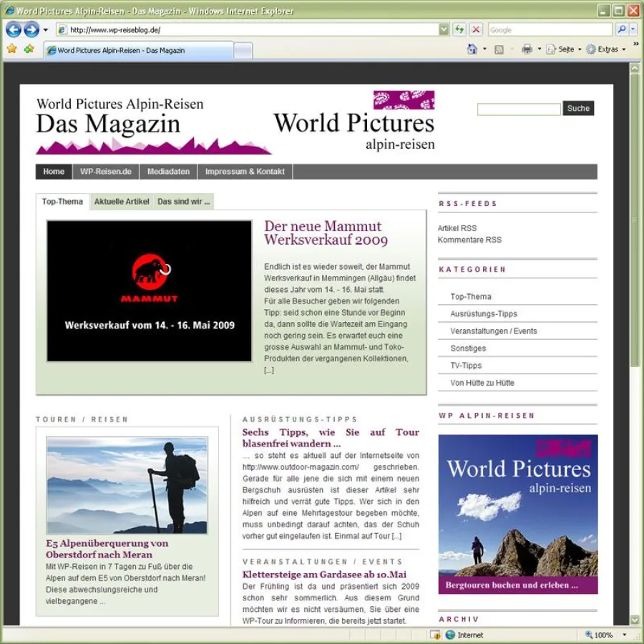Image resolution: width=644 pixels, height=644 pixels.
Task: Click the Forward navigation arrow
Action: pyautogui.click(x=31, y=29)
